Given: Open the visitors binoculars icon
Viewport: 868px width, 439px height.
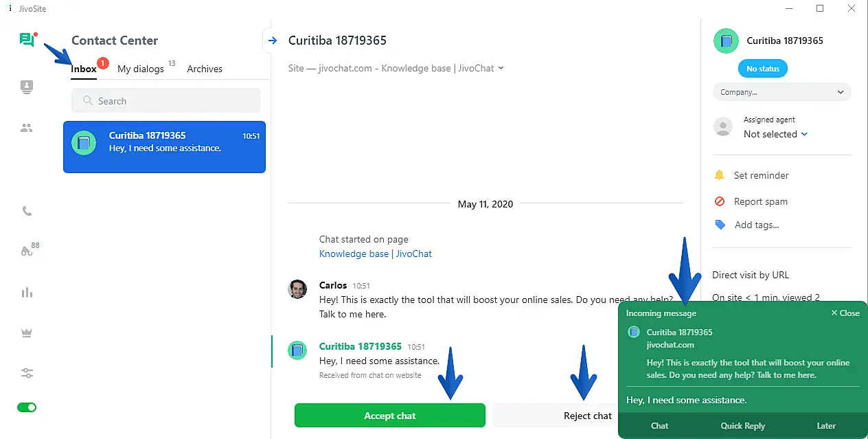Looking at the screenshot, I should [x=27, y=251].
